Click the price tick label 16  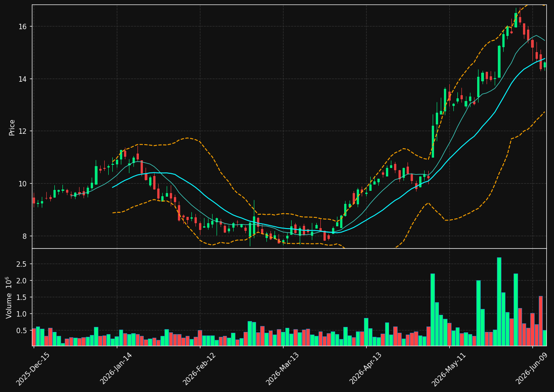click(x=23, y=26)
